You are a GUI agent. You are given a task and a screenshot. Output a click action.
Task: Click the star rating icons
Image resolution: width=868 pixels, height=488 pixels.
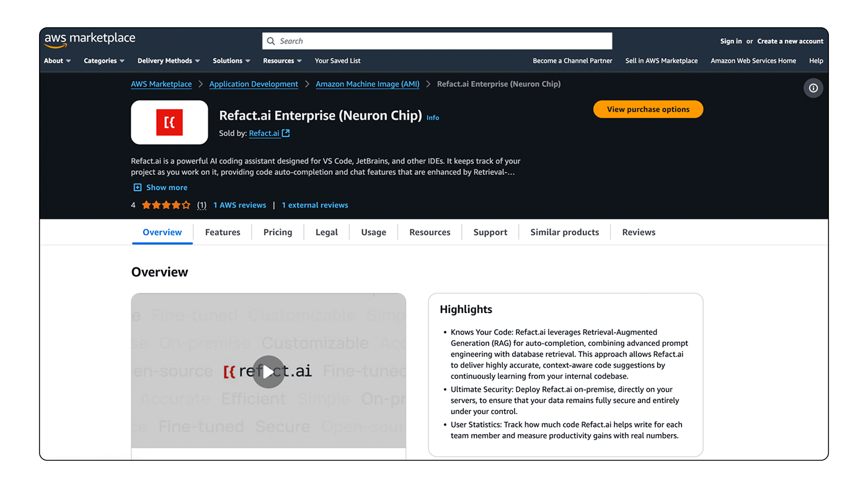click(x=166, y=205)
